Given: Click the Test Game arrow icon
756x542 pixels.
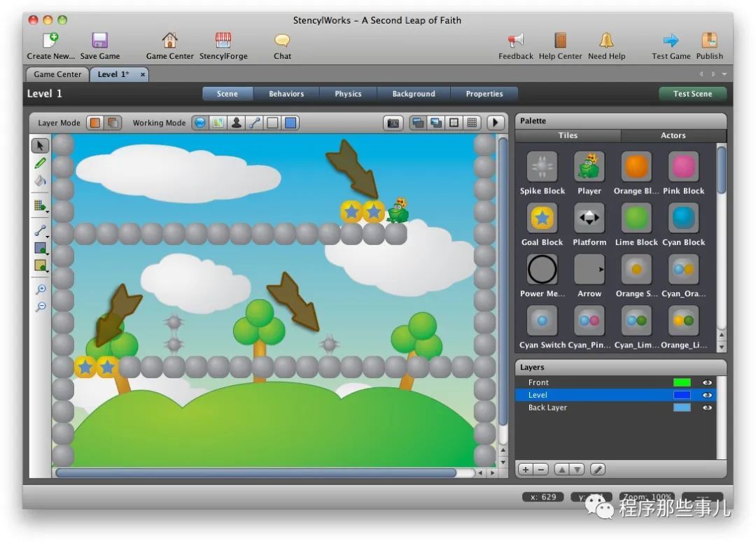Looking at the screenshot, I should click(x=671, y=40).
